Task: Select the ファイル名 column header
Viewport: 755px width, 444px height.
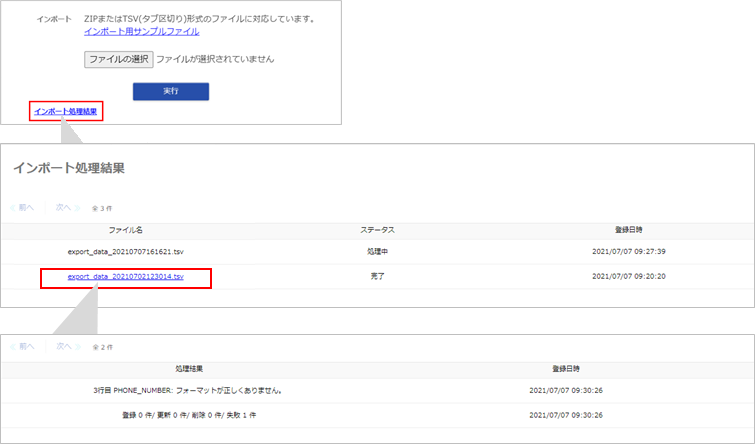Action: (x=125, y=230)
